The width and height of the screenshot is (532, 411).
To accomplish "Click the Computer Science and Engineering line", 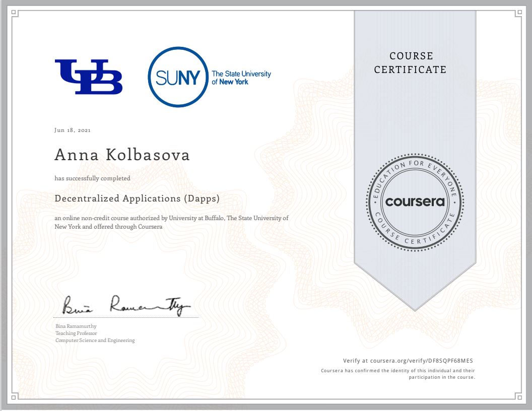I will (95, 340).
